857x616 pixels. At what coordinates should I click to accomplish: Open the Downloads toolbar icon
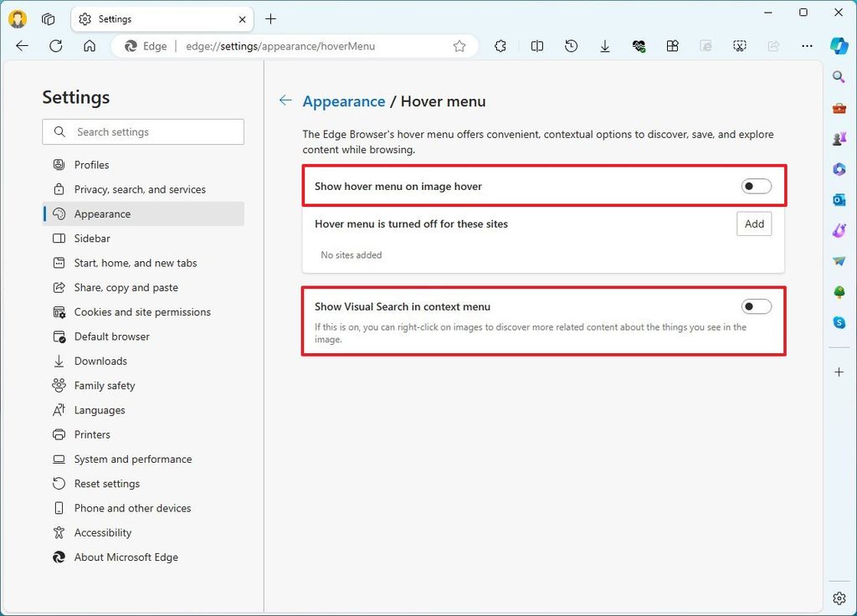[604, 46]
